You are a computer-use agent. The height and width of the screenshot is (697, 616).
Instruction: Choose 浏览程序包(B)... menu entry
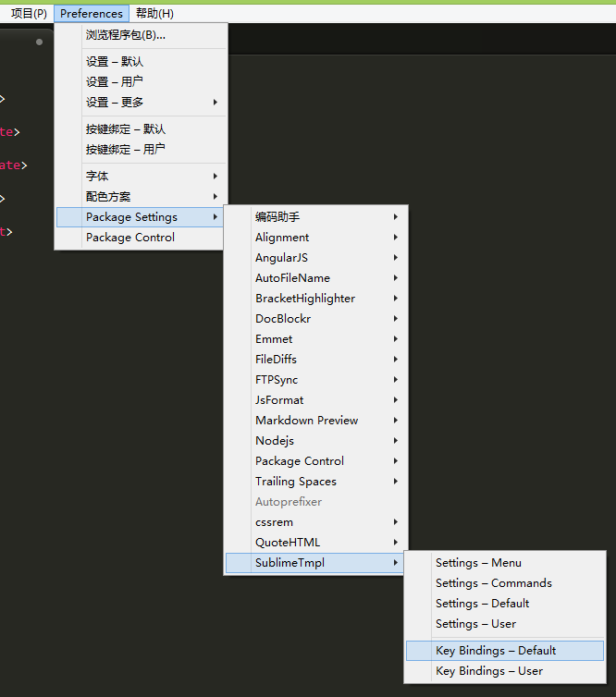point(141,35)
